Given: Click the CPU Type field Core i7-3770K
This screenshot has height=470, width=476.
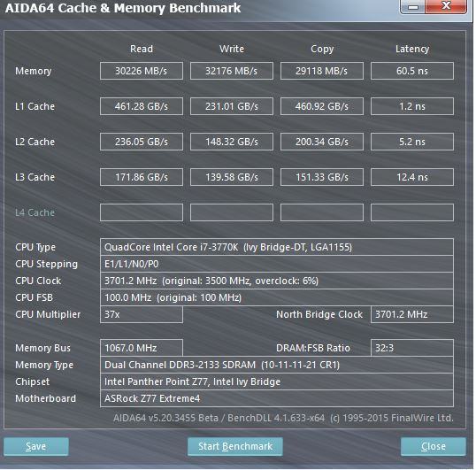Looking at the screenshot, I should point(277,247).
